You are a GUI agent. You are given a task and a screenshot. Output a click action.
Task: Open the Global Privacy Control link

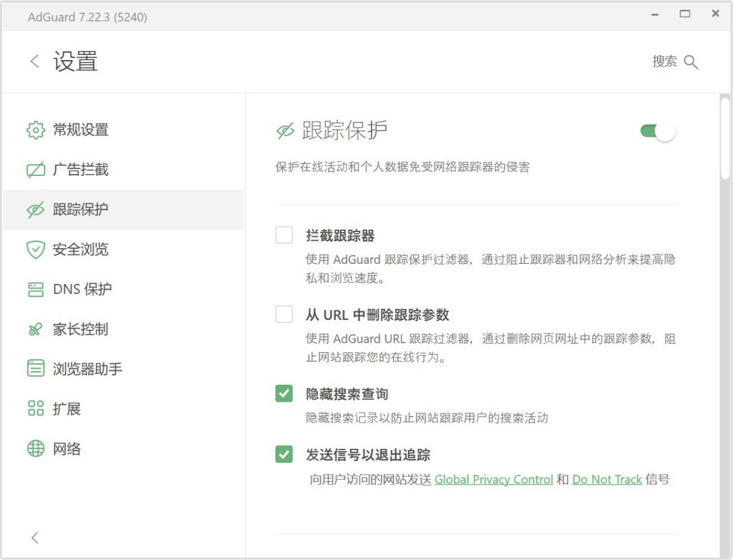pos(494,479)
